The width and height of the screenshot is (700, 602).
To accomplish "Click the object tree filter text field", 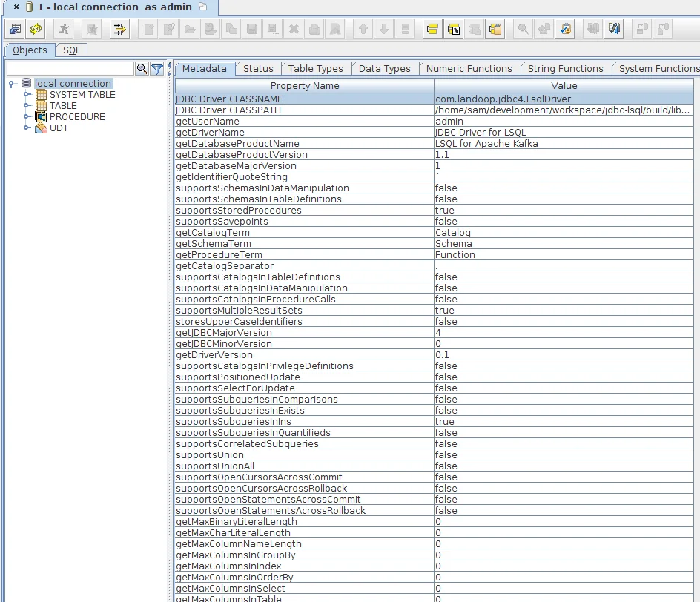I will coord(70,69).
